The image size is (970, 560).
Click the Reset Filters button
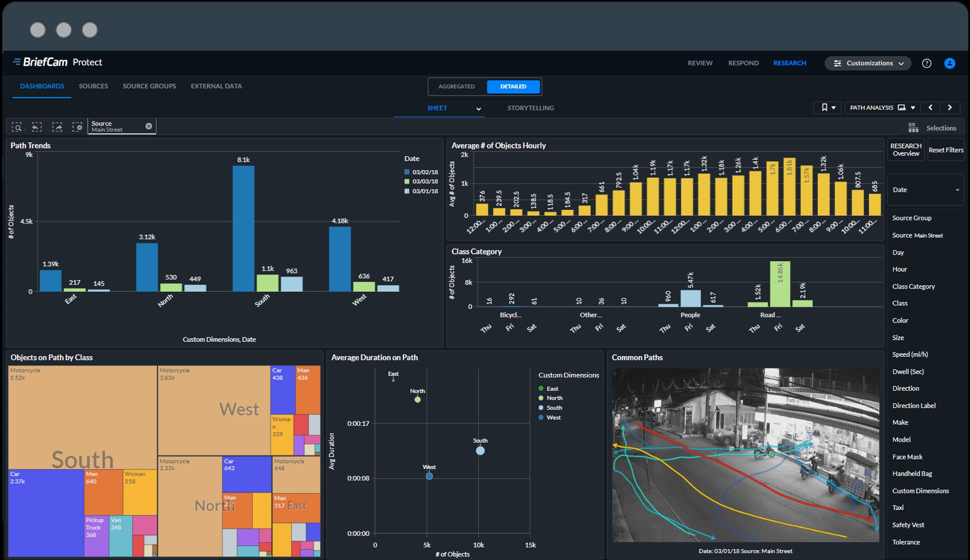pyautogui.click(x=945, y=150)
